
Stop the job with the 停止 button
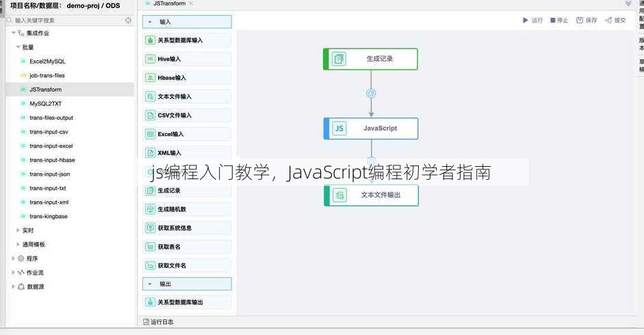[x=559, y=20]
